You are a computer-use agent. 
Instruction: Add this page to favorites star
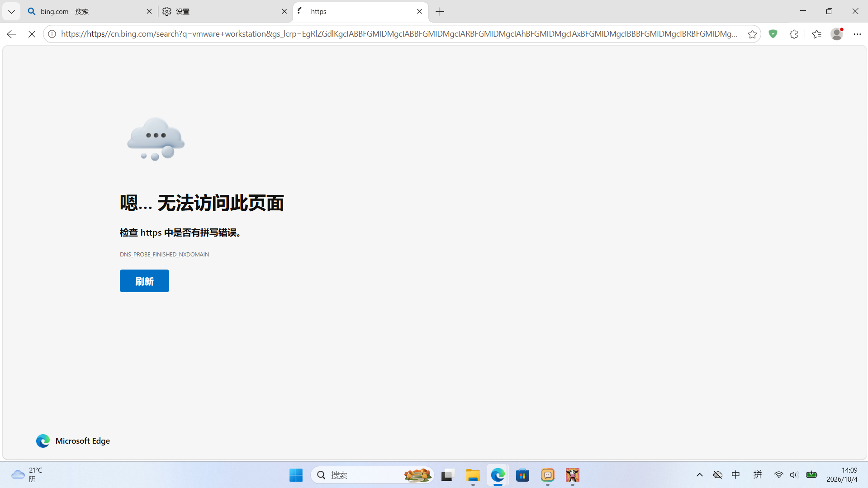(x=752, y=34)
